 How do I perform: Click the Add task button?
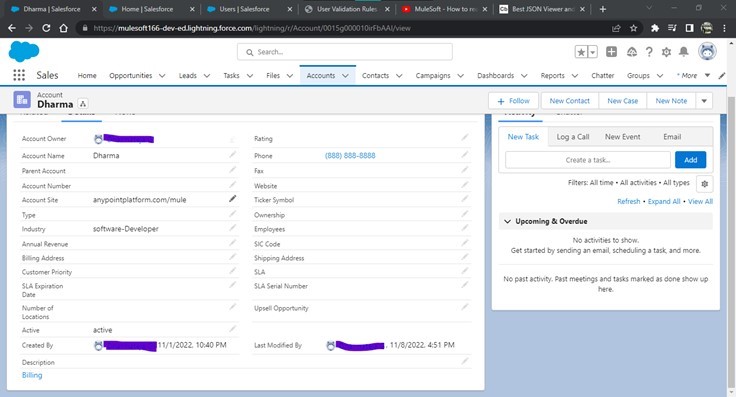click(690, 160)
